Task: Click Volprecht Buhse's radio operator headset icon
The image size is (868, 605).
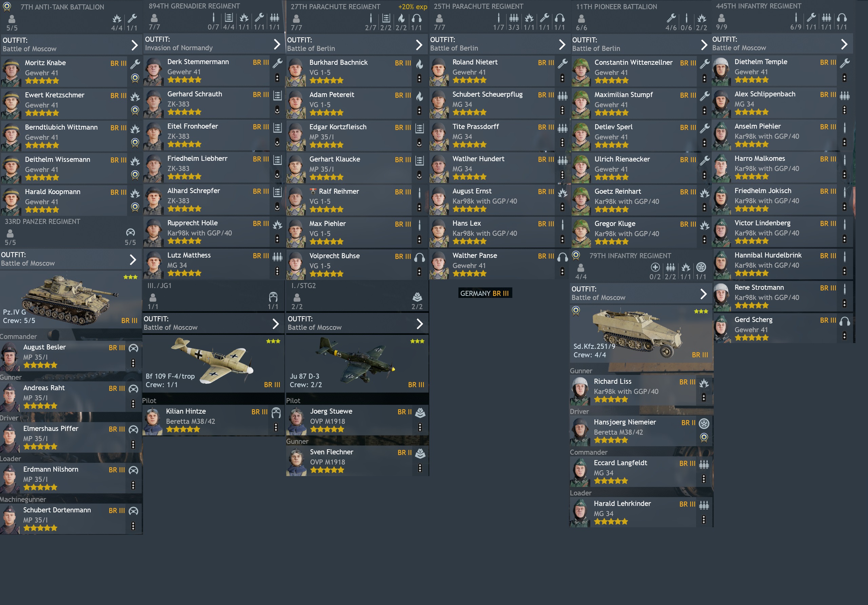Action: [x=420, y=257]
